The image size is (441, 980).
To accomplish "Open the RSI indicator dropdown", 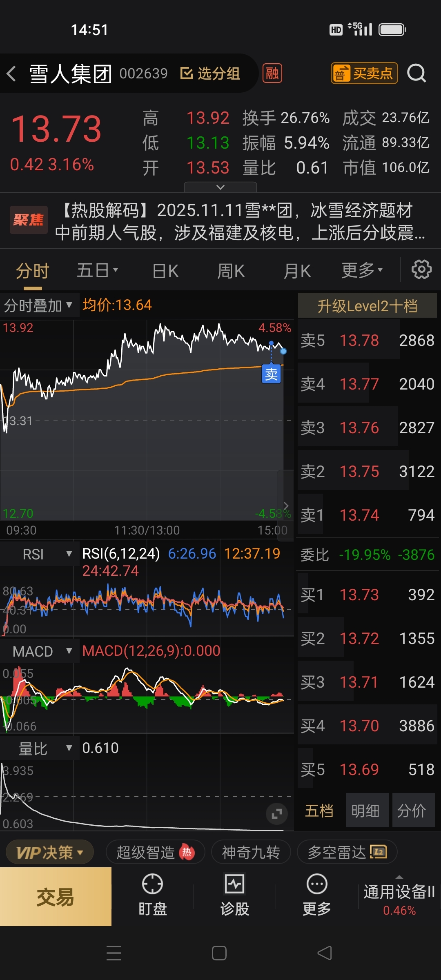I will click(x=39, y=555).
